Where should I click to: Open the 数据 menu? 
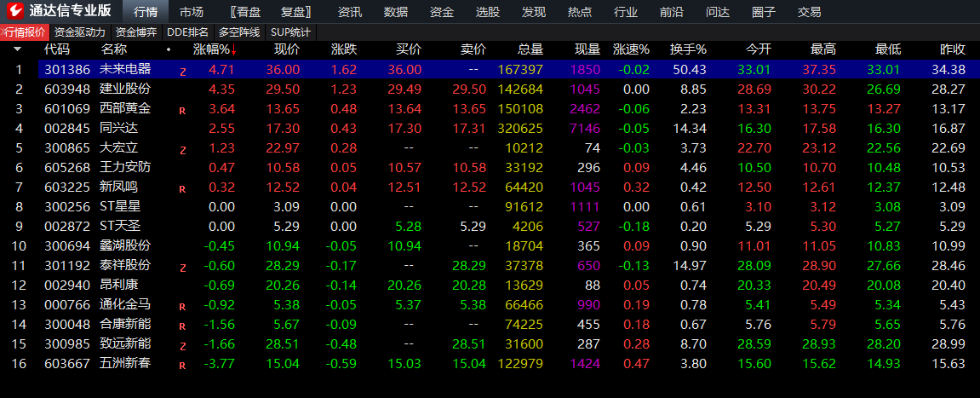point(396,12)
